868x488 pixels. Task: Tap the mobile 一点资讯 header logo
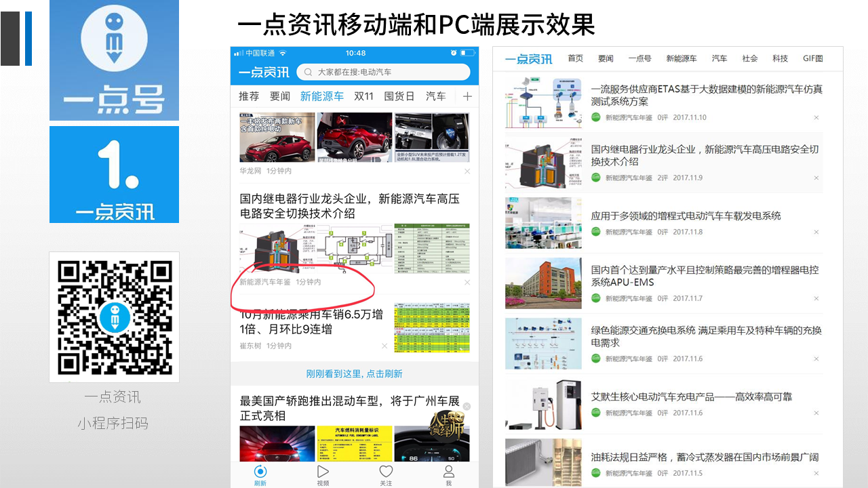tap(263, 73)
